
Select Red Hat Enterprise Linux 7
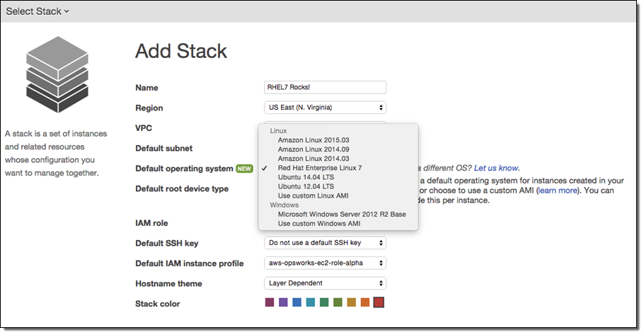click(320, 168)
